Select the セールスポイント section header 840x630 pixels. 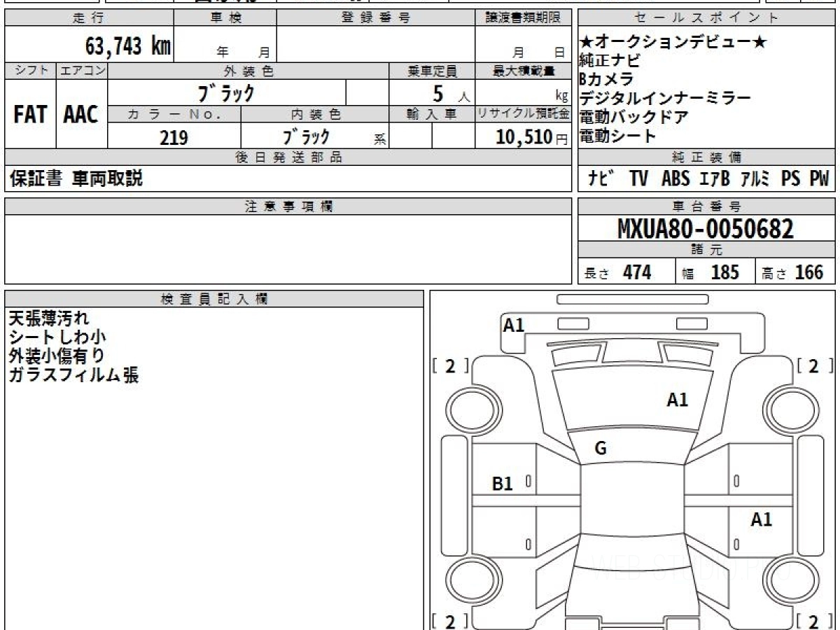pyautogui.click(x=706, y=18)
